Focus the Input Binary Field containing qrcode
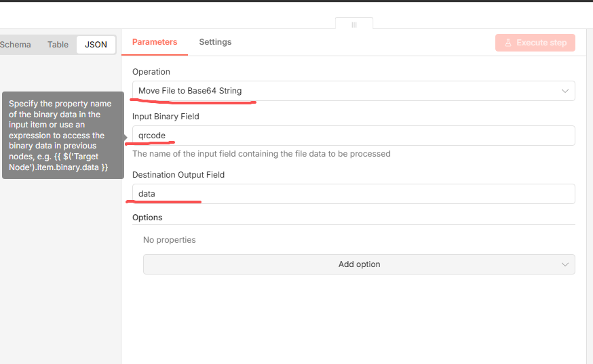Viewport: 593px width, 364px height. [x=353, y=136]
